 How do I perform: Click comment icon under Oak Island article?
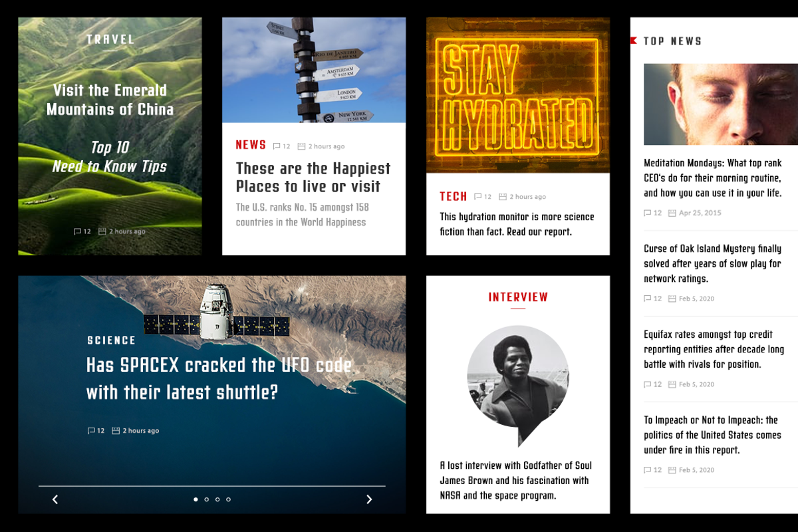(648, 299)
